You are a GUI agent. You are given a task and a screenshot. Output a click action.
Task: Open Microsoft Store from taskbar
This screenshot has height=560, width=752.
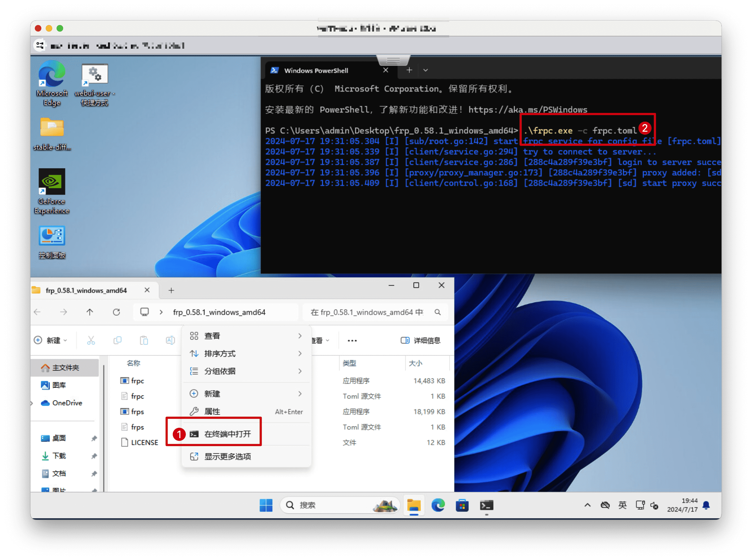[x=462, y=505]
